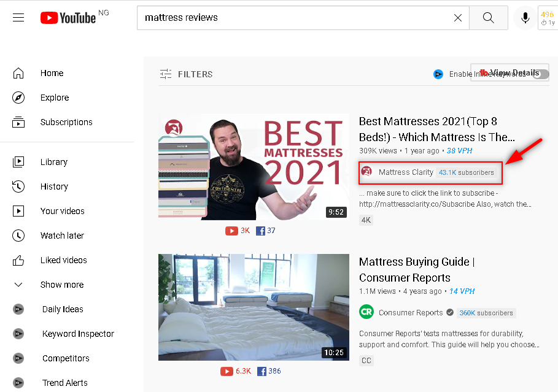Click the Home house icon
The width and height of the screenshot is (558, 392).
(x=18, y=73)
